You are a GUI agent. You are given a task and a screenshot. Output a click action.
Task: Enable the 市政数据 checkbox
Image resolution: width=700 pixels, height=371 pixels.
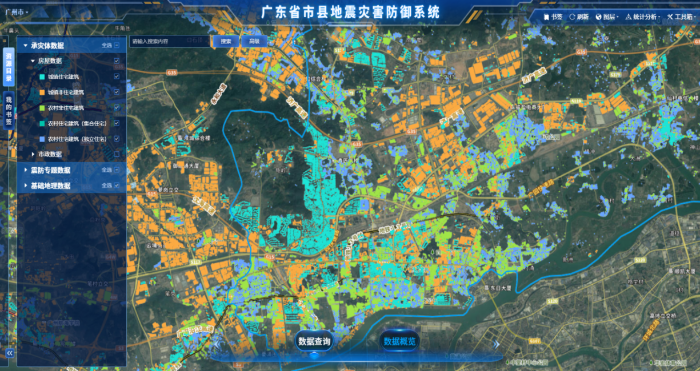tap(117, 154)
